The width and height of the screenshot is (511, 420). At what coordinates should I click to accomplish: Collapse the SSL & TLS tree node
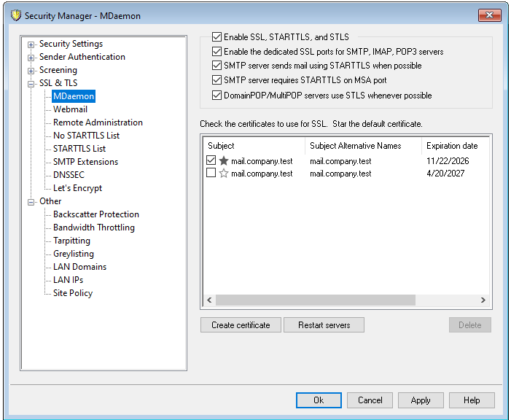(31, 84)
